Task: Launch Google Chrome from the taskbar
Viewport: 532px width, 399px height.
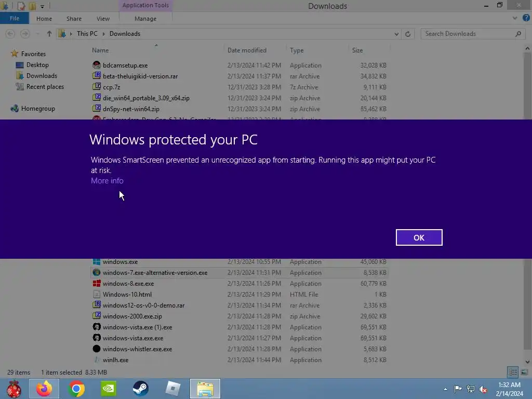Action: [x=76, y=389]
